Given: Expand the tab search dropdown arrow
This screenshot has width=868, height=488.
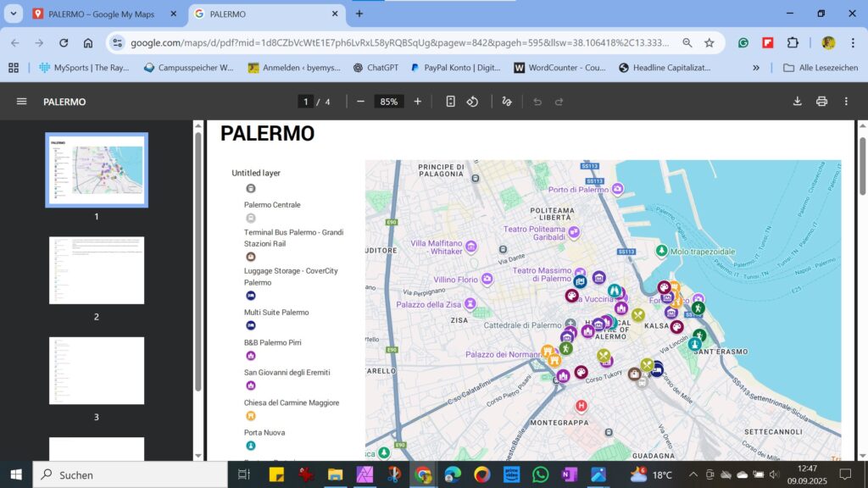Looking at the screenshot, I should 14,14.
